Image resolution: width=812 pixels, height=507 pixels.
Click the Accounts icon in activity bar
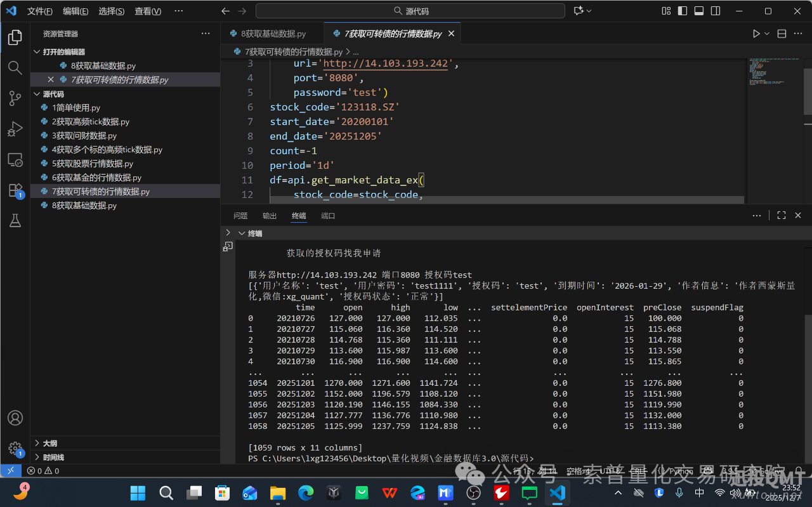pyautogui.click(x=15, y=418)
